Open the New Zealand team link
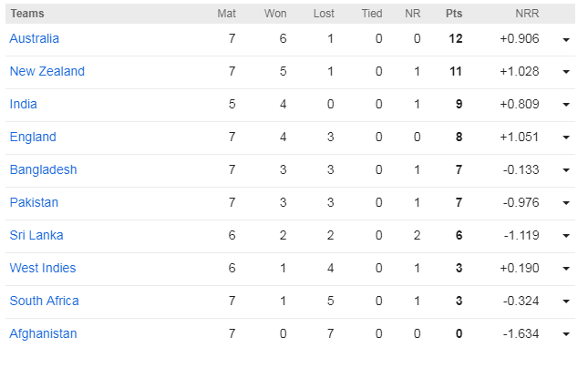 point(46,71)
